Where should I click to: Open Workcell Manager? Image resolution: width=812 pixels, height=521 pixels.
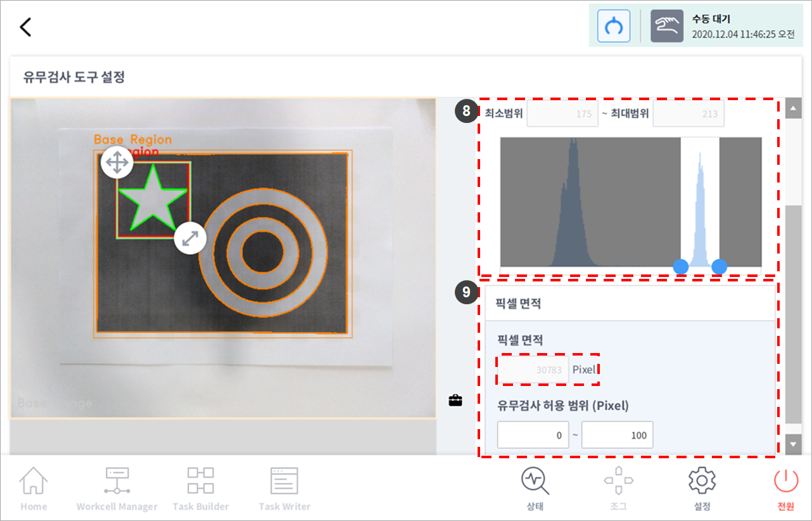pos(117,489)
